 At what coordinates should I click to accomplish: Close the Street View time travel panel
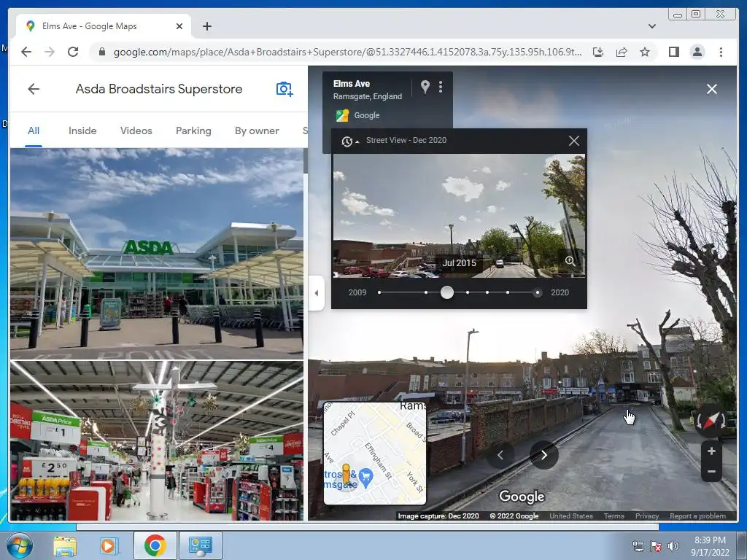(573, 141)
